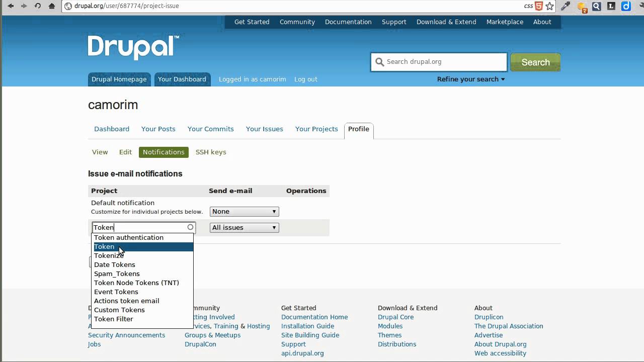Viewport: 644px width, 362px height.
Task: Select the Profile tab
Action: pyautogui.click(x=359, y=130)
